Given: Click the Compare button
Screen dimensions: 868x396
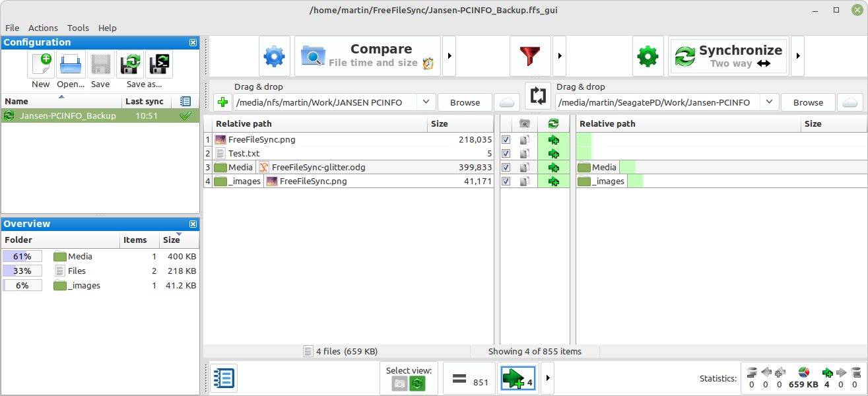Looking at the screenshot, I should pos(368,56).
